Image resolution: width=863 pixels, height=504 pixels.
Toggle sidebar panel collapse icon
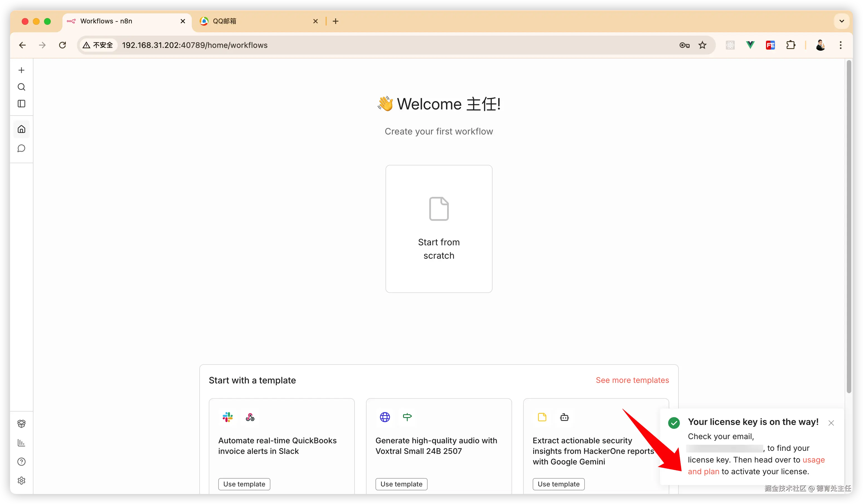pos(21,104)
